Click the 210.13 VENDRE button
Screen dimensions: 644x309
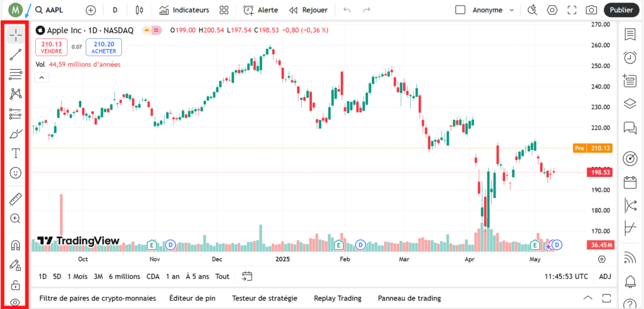[x=52, y=47]
